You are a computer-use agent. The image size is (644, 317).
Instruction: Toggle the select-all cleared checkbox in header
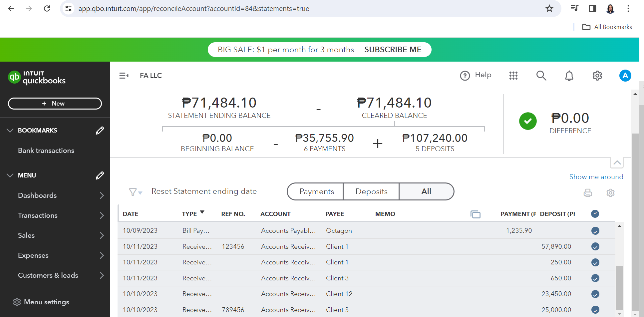click(595, 214)
